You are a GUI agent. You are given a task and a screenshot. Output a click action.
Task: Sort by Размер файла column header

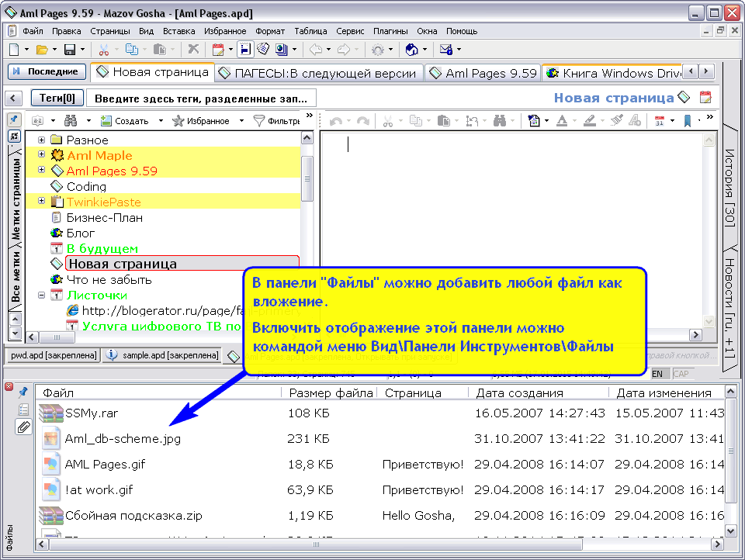(331, 392)
